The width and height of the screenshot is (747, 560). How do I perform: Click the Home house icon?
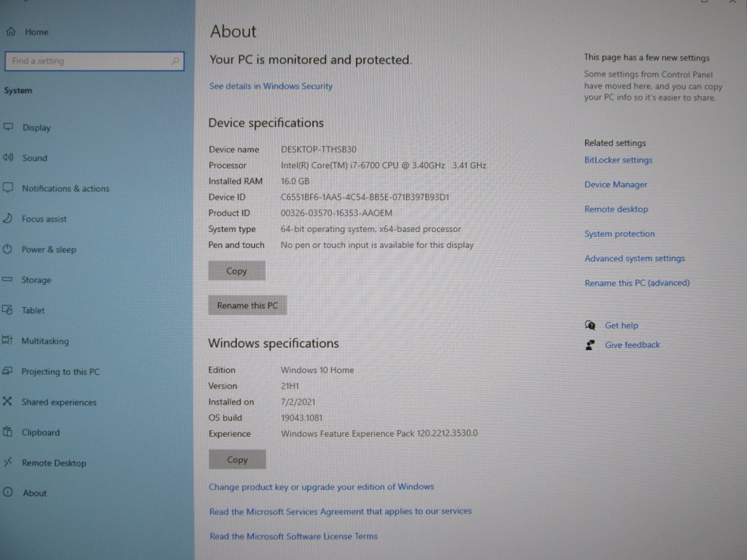(11, 31)
